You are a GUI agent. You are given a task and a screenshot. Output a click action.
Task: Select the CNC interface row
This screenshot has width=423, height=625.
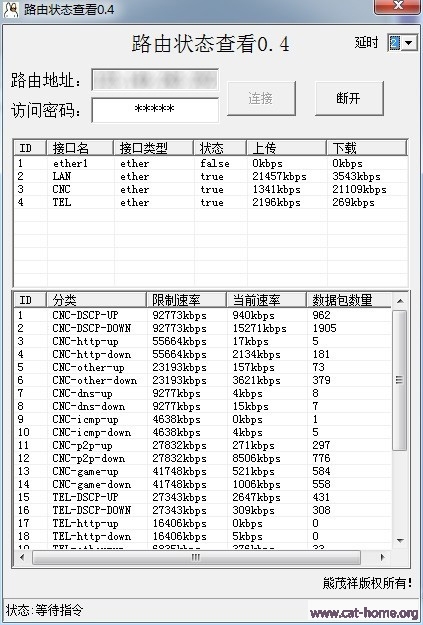211,189
